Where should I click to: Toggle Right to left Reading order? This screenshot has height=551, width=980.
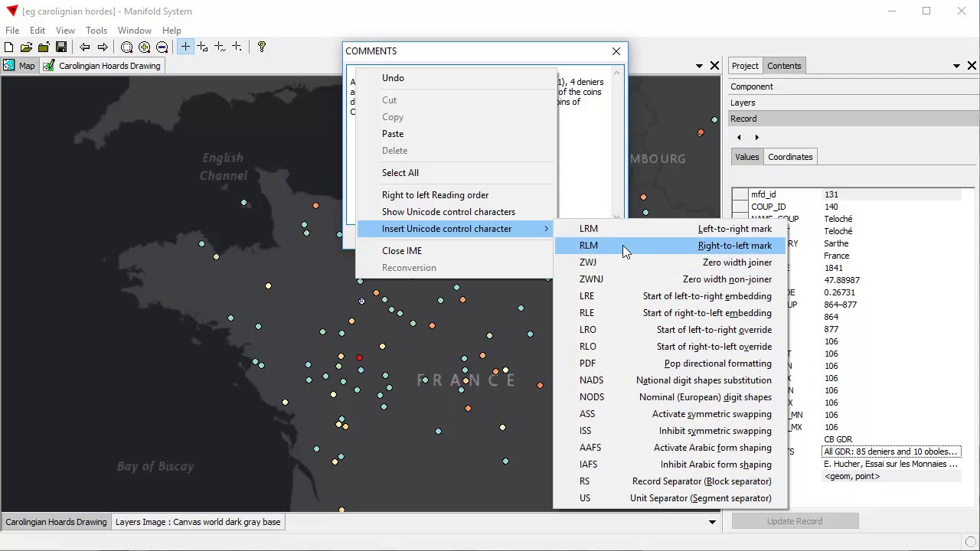coord(456,195)
